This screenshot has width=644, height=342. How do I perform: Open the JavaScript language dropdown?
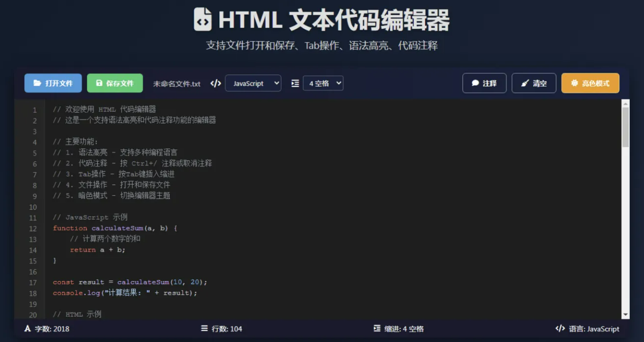click(x=253, y=83)
